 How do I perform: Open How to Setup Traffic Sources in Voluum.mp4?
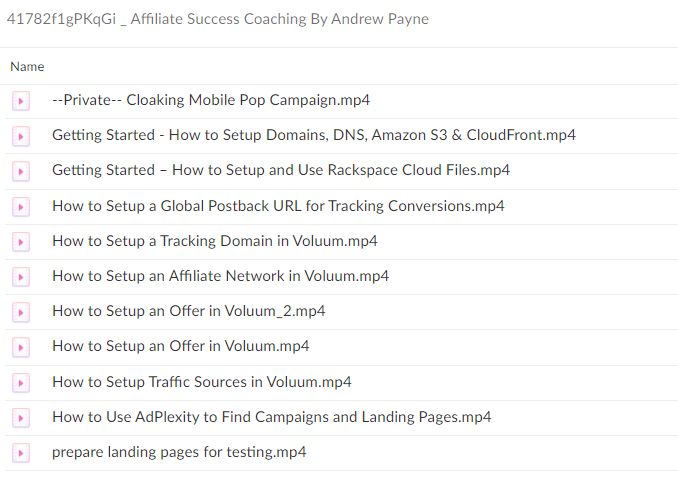201,382
